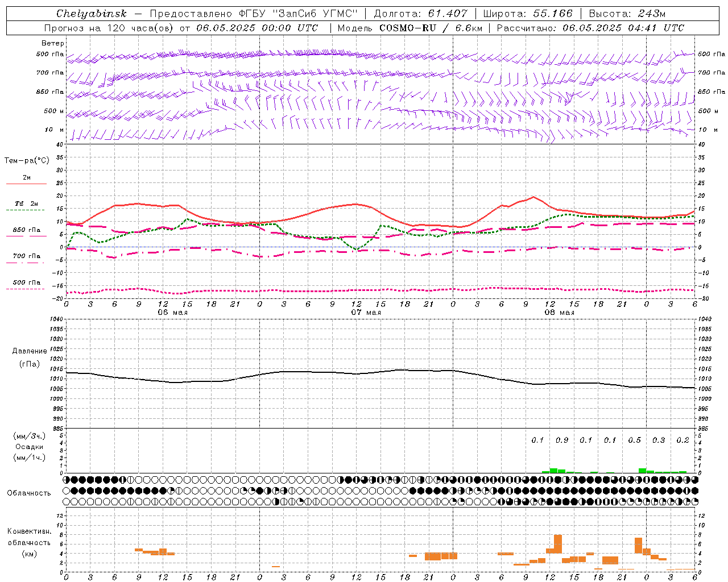This screenshot has height=582, width=728.
Task: Select the 'Высота: 243м' elevation text
Action: point(627,14)
